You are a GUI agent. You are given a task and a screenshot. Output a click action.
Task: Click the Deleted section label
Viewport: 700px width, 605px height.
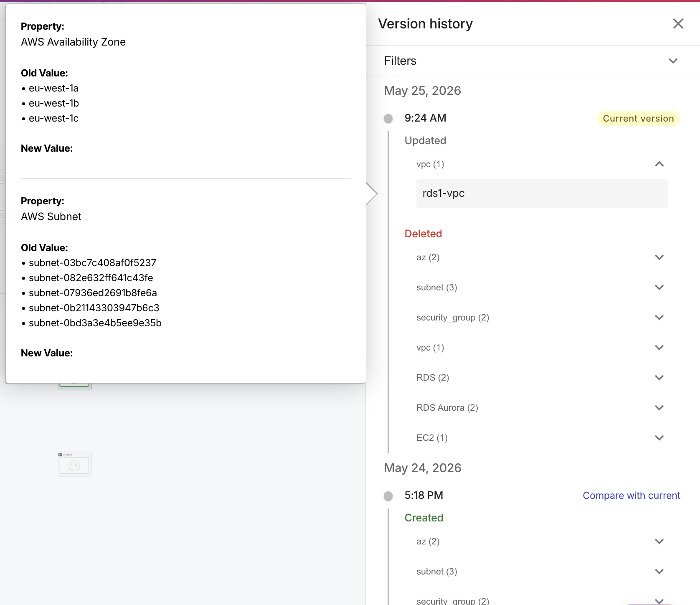click(423, 234)
